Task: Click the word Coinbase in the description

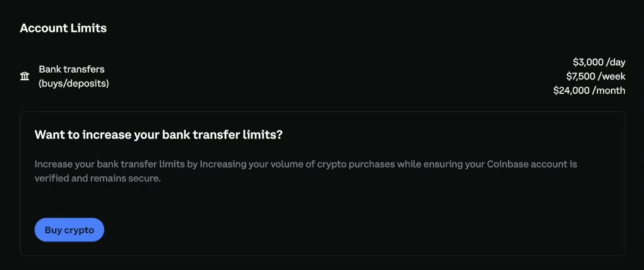Action: 508,164
